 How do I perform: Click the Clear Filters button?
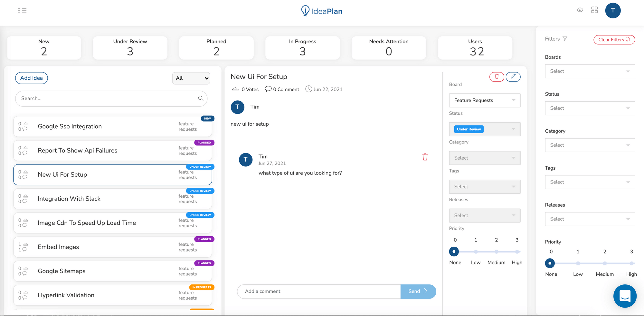click(614, 40)
